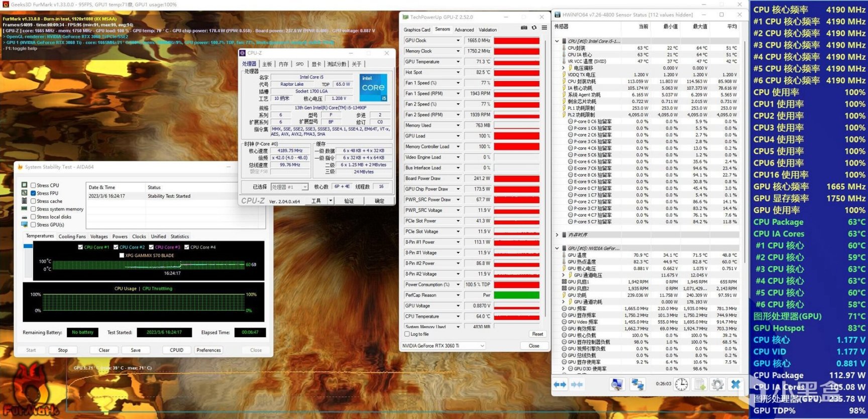Click the AIDA64 flame title bar icon
Viewport: 868px width, 419px height.
click(20, 167)
